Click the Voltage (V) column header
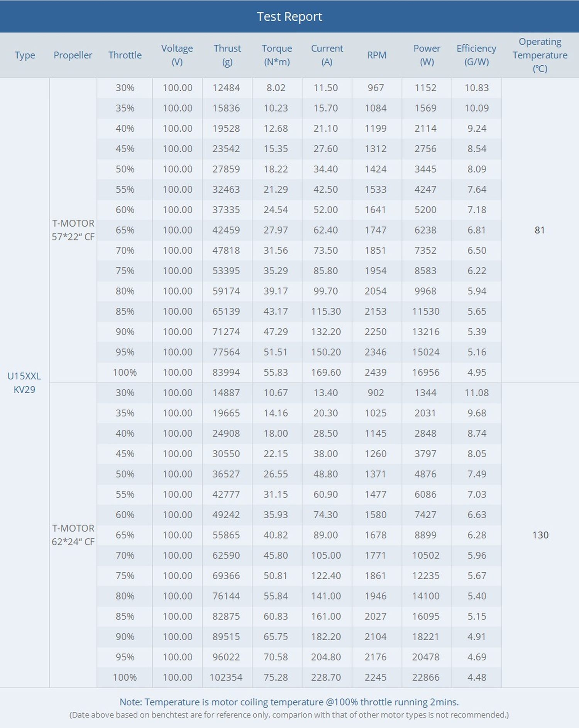Image resolution: width=579 pixels, height=728 pixels. click(177, 55)
